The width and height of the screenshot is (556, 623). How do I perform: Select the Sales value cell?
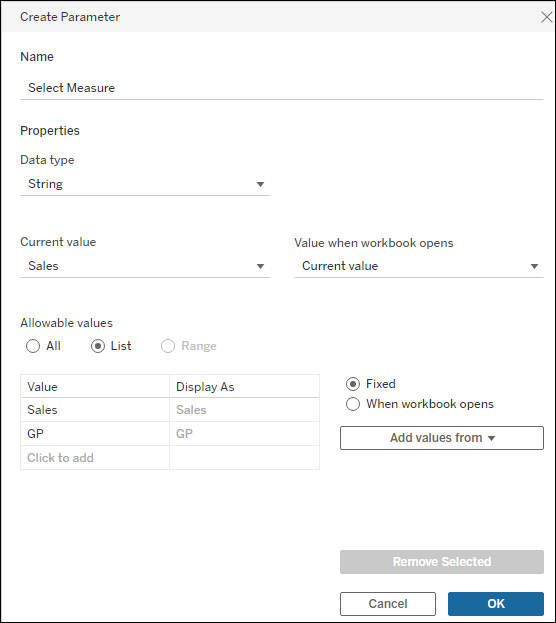[x=95, y=410]
